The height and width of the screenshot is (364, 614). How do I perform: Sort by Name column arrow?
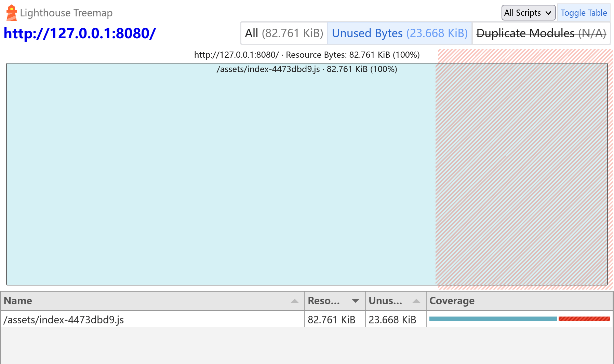tap(294, 301)
